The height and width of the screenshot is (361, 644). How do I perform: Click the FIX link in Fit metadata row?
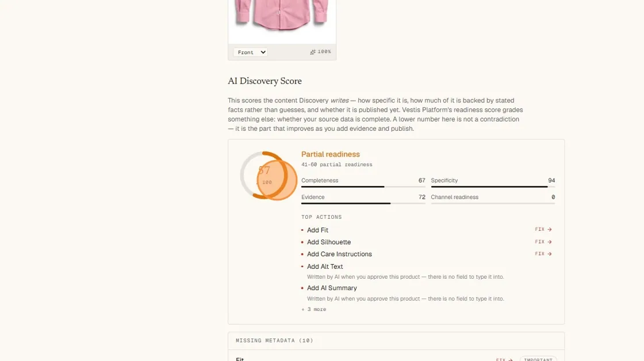pyautogui.click(x=504, y=359)
